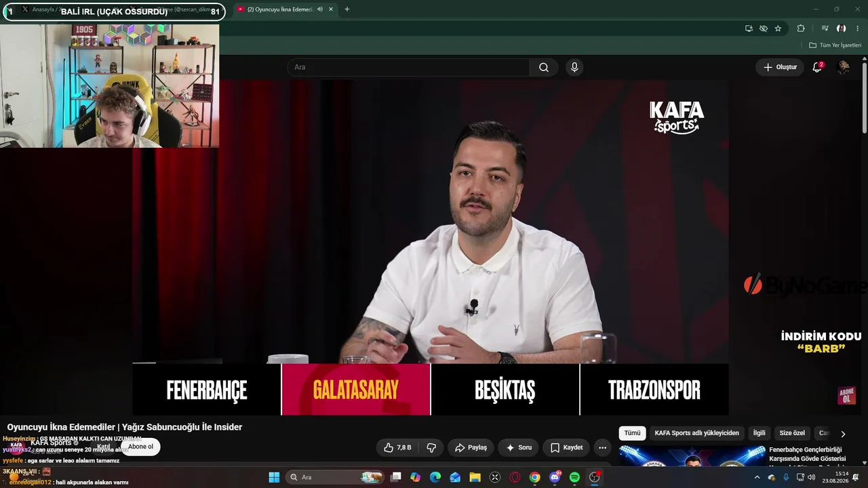
Task: Open Copilot from the taskbar
Action: (x=416, y=477)
